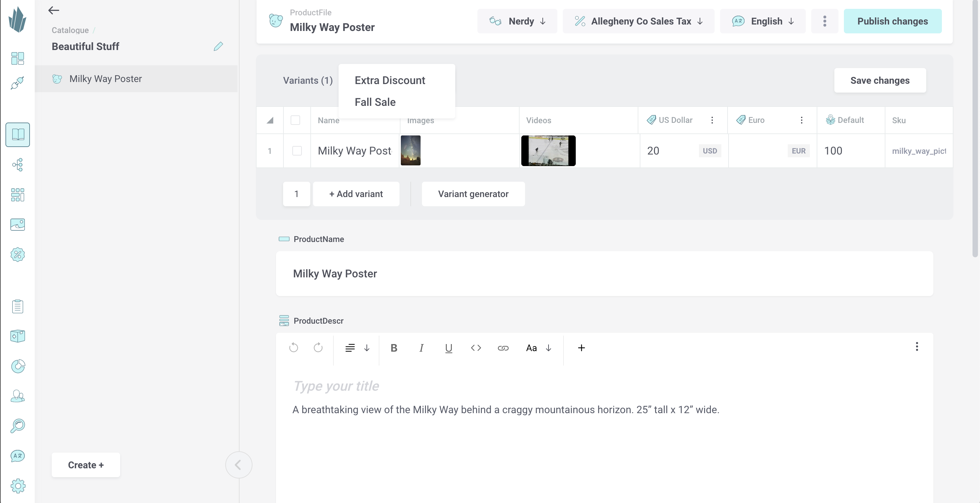Toggle select-all checkbox in variants table
The width and height of the screenshot is (980, 503).
coord(296,120)
